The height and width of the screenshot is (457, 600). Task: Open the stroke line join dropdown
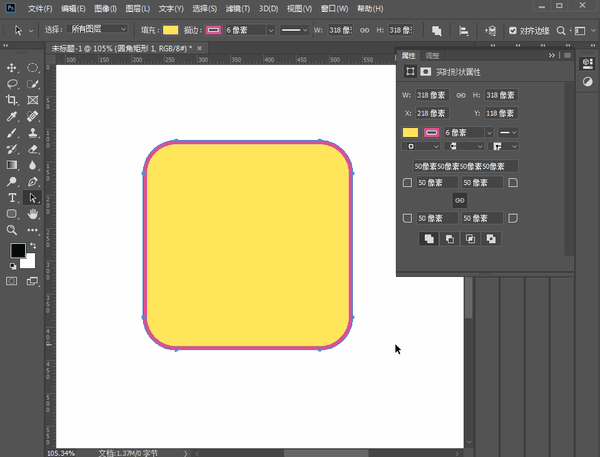pos(503,146)
